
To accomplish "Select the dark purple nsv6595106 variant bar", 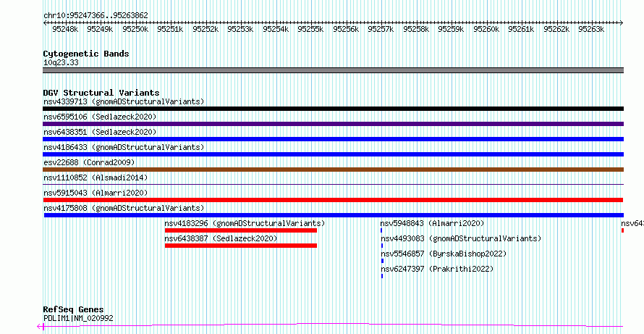I will click(333, 124).
